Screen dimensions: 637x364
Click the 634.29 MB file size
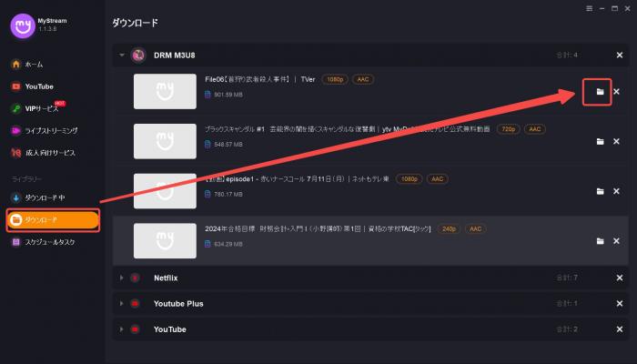click(228, 244)
